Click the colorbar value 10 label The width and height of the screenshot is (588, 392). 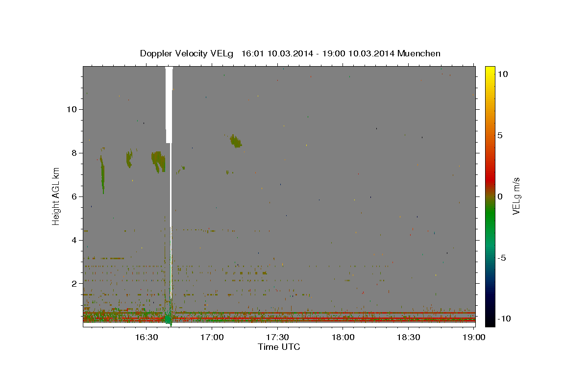tap(502, 74)
